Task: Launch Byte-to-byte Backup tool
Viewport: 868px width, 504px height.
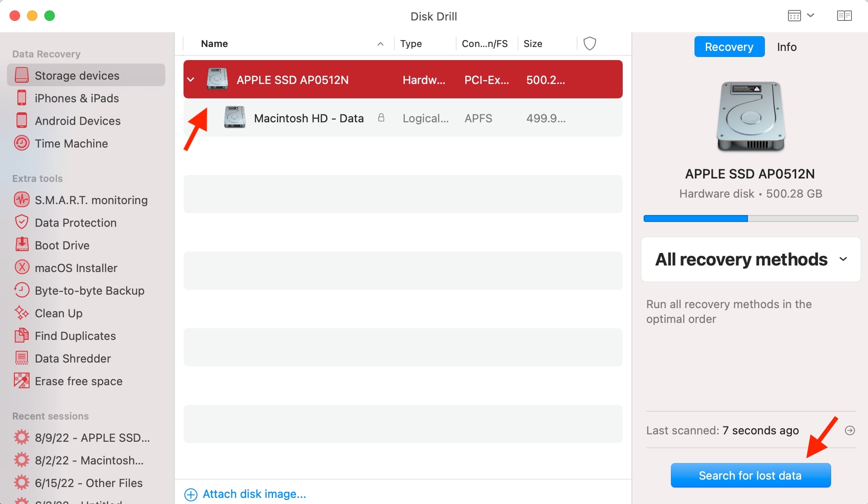Action: click(x=89, y=290)
